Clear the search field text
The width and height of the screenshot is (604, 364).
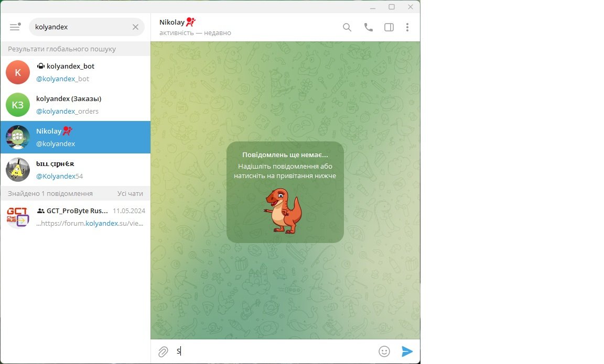[x=135, y=27]
